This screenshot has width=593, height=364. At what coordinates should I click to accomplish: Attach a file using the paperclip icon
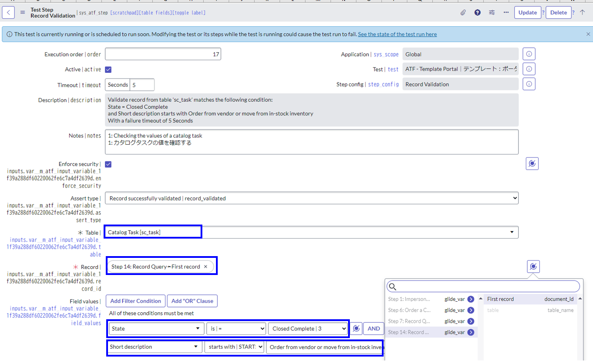463,12
